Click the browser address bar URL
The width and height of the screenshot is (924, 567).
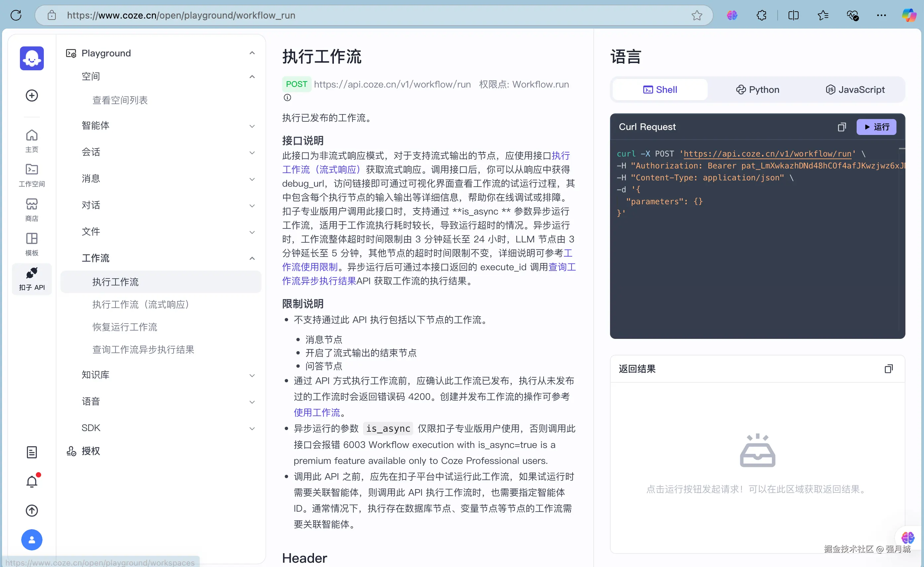pyautogui.click(x=181, y=15)
